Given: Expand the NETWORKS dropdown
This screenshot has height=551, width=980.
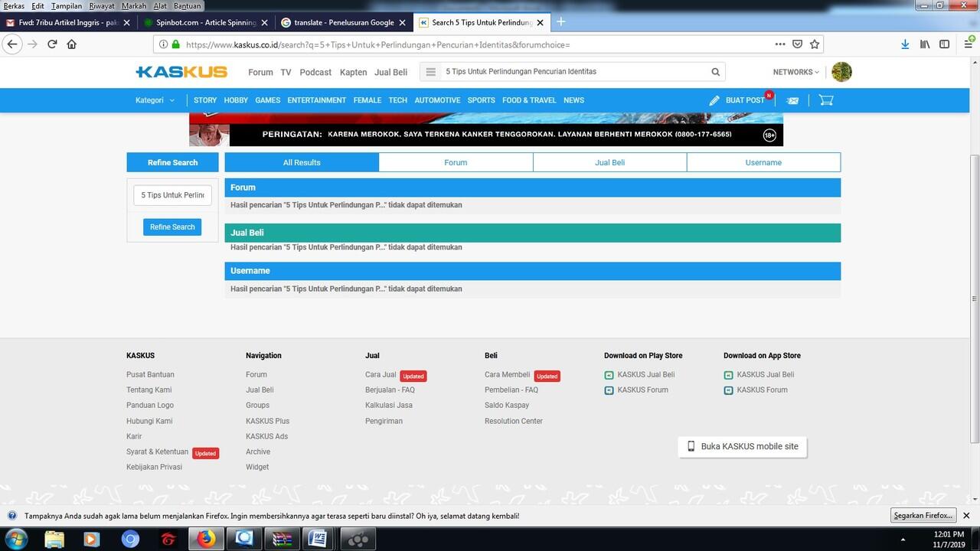Looking at the screenshot, I should point(795,72).
